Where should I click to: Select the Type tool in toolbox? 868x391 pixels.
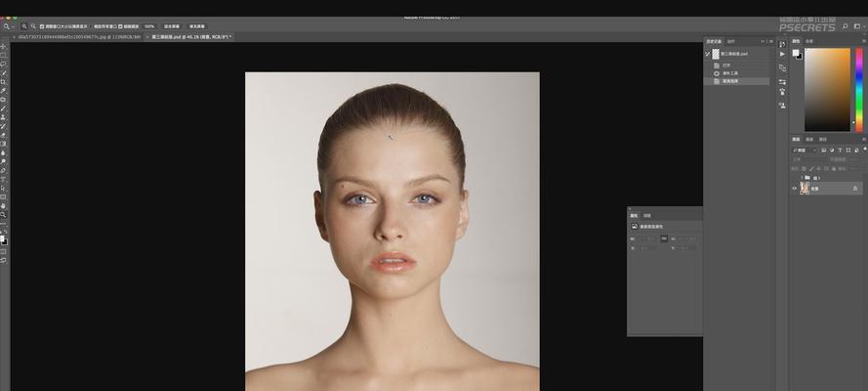point(3,179)
